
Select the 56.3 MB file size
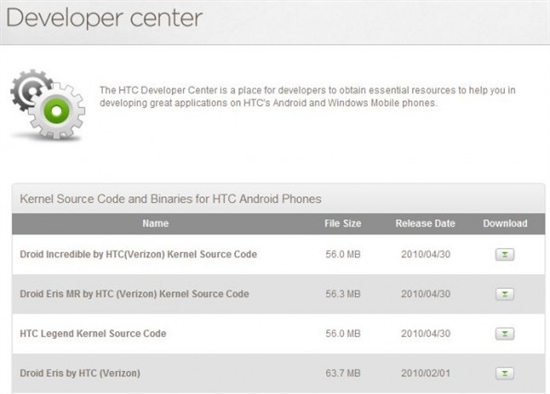(343, 294)
